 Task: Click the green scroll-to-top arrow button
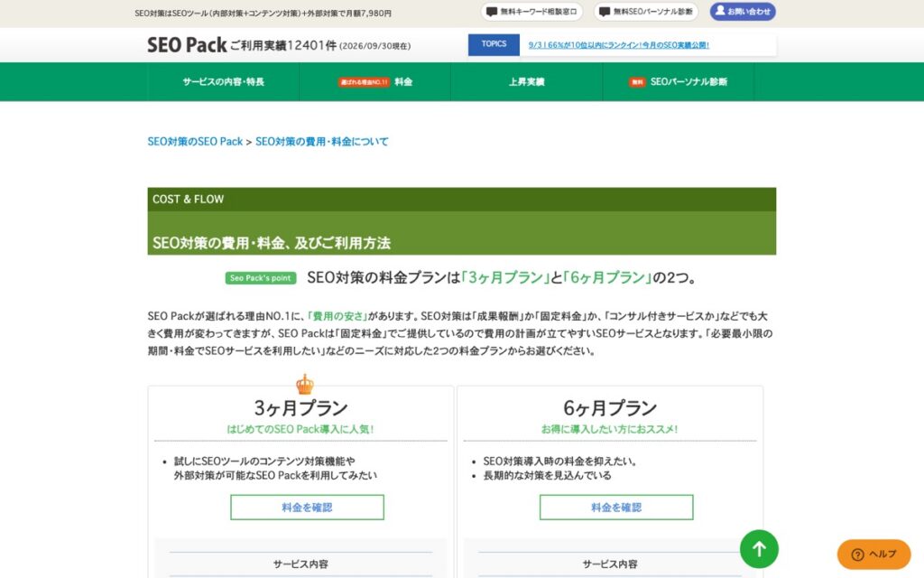coord(759,549)
